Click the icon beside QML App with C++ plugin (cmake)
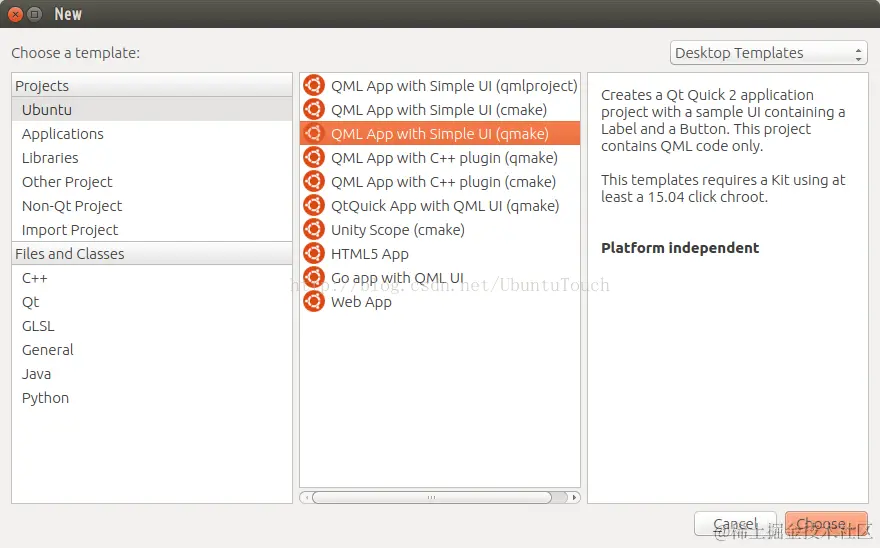This screenshot has width=880, height=548. 314,181
